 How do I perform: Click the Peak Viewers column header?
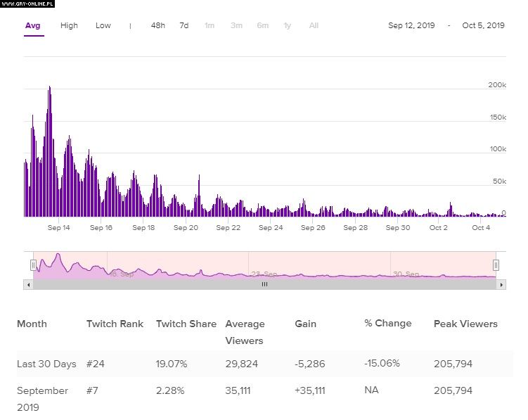(x=465, y=324)
